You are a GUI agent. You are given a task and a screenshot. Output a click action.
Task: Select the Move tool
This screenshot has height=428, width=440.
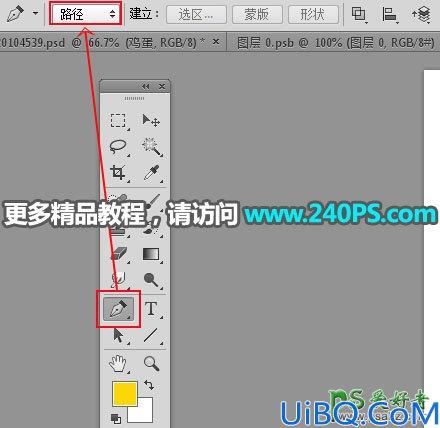(151, 120)
